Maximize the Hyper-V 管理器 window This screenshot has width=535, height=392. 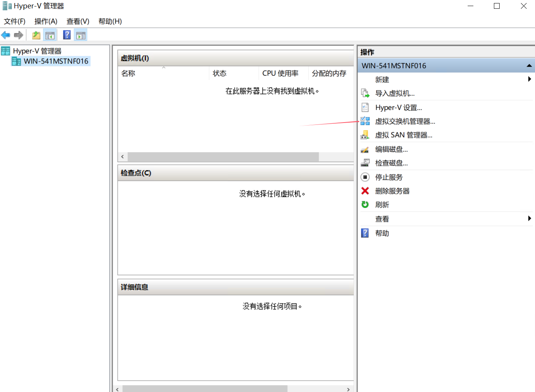(x=497, y=6)
